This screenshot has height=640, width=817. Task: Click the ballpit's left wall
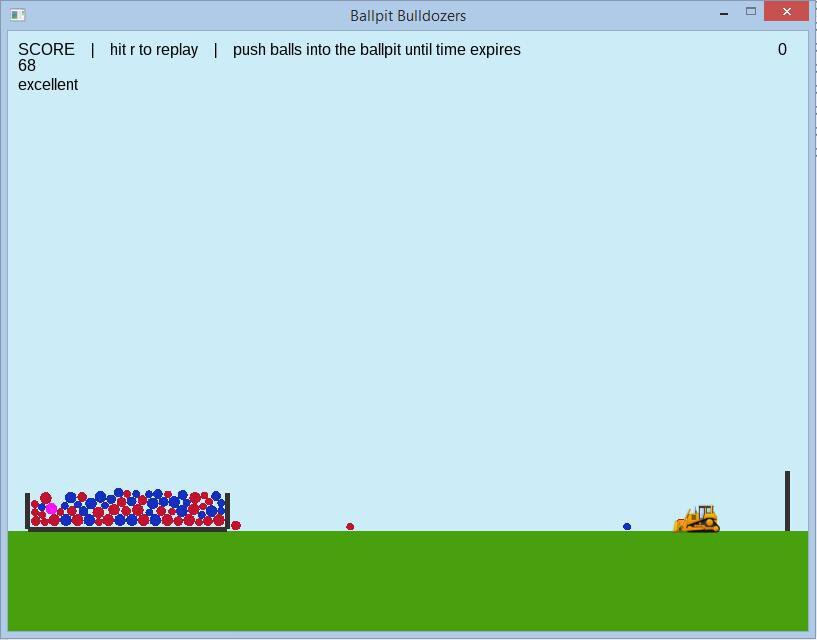pyautogui.click(x=28, y=511)
